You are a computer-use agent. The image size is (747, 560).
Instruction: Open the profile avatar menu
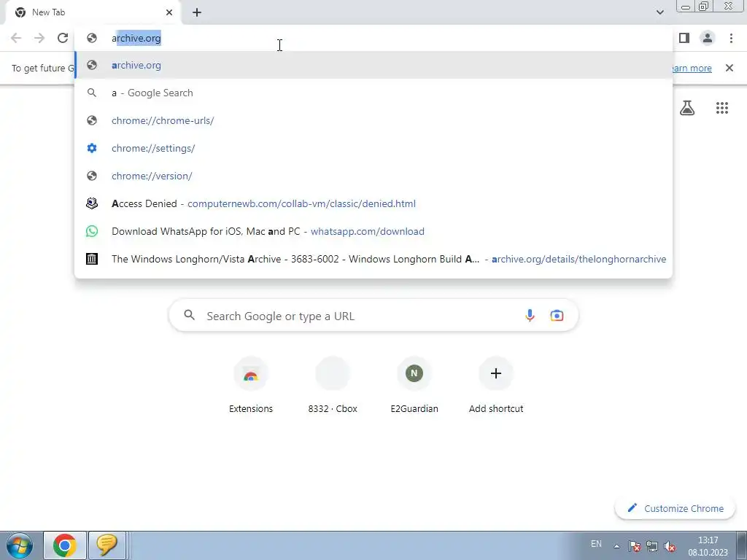tap(708, 38)
